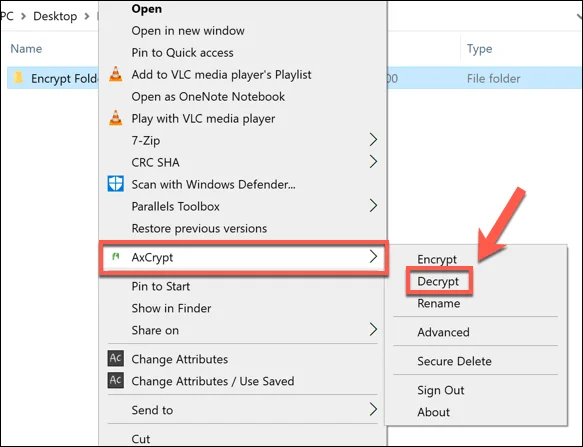Expand the Send to submenu arrow

click(373, 409)
